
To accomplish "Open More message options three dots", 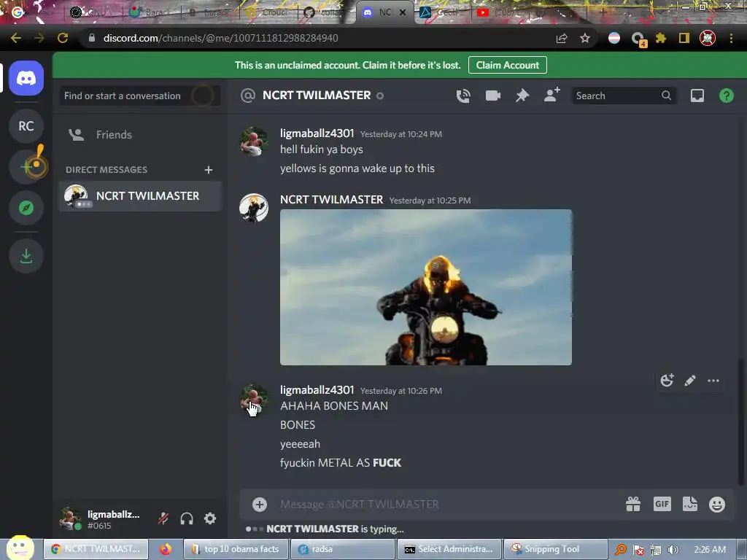I will point(713,380).
